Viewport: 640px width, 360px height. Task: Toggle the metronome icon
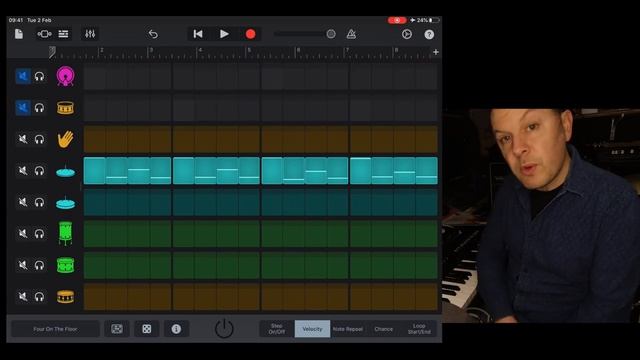(x=351, y=34)
